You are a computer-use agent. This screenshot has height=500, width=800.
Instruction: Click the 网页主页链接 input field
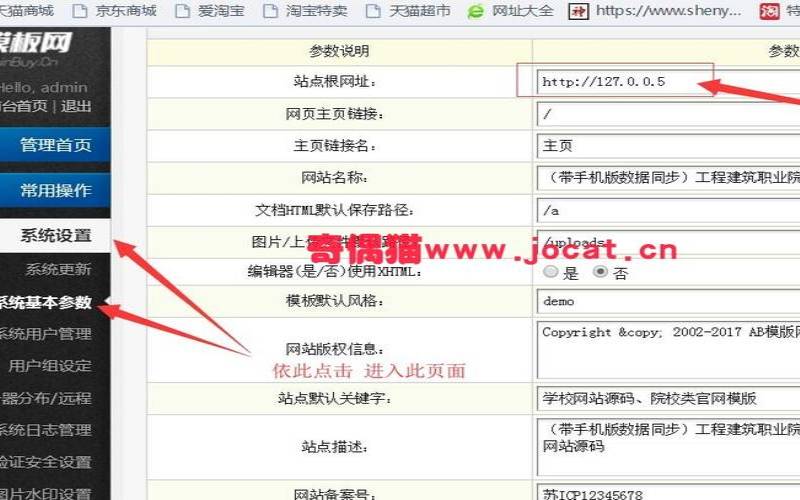(x=668, y=114)
